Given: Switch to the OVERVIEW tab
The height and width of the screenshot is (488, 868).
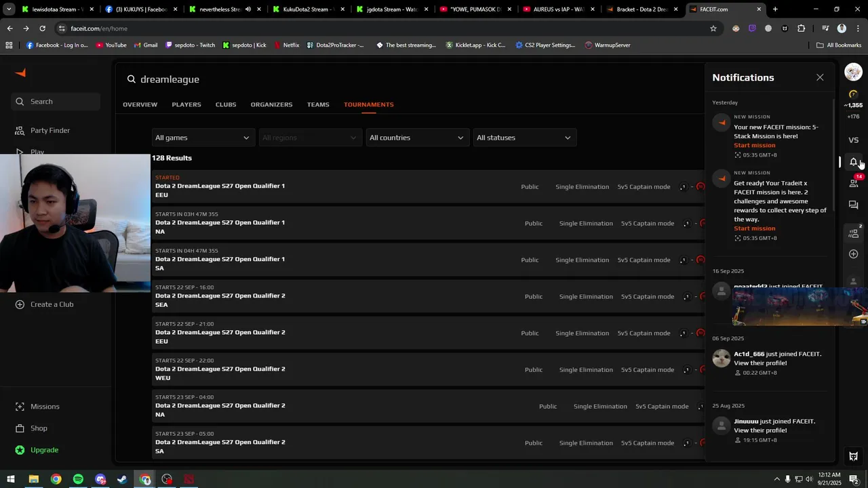Looking at the screenshot, I should [140, 104].
